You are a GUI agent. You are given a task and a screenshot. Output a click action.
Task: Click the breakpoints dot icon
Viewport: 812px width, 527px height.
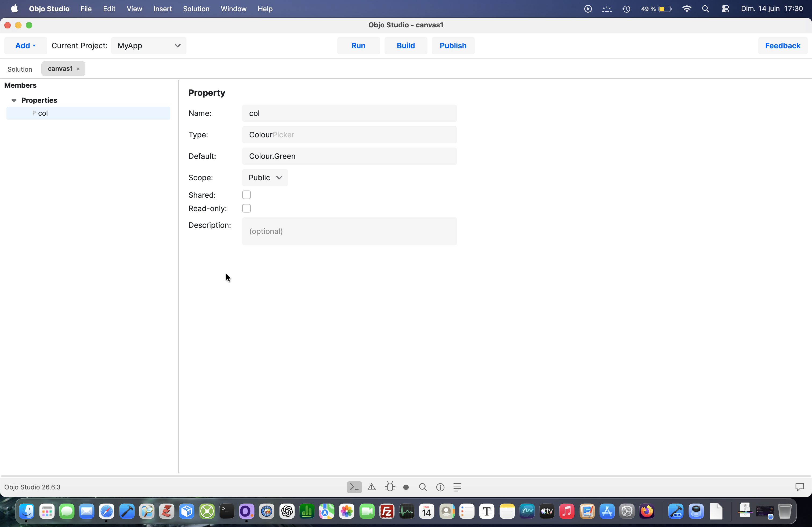406,488
